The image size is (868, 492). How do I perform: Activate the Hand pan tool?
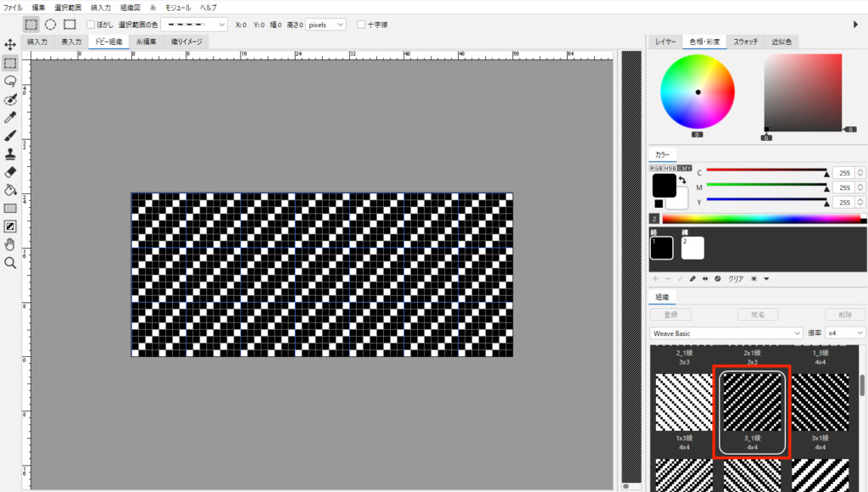(x=10, y=244)
